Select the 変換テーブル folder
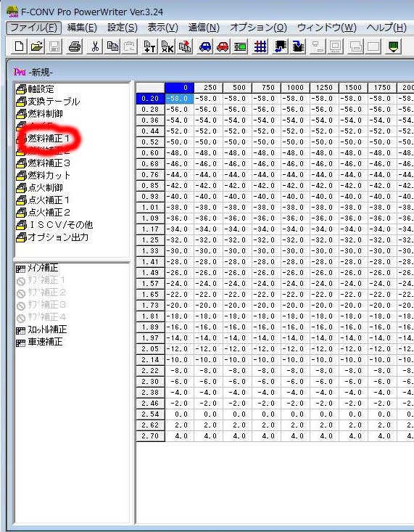The width and height of the screenshot is (414, 532). [48, 102]
